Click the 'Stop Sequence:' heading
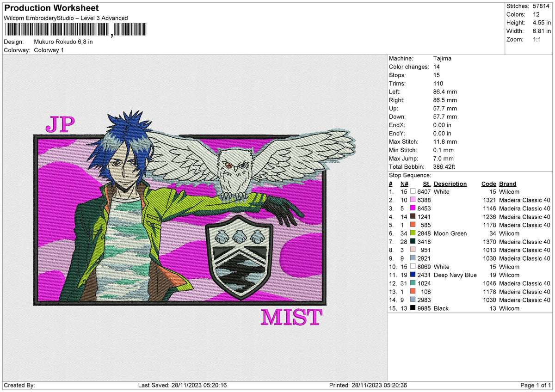Viewport: 555px width, 392px height. (410, 175)
